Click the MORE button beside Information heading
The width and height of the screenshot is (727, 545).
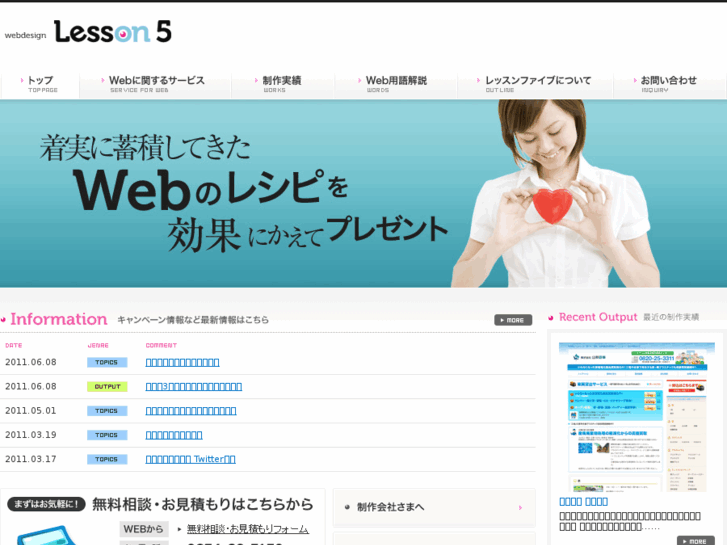coord(513,320)
